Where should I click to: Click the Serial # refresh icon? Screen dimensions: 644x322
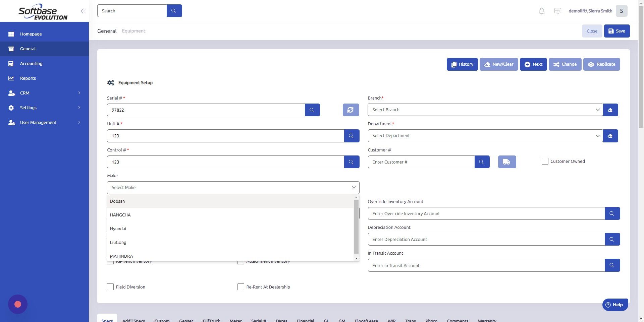[x=350, y=110]
